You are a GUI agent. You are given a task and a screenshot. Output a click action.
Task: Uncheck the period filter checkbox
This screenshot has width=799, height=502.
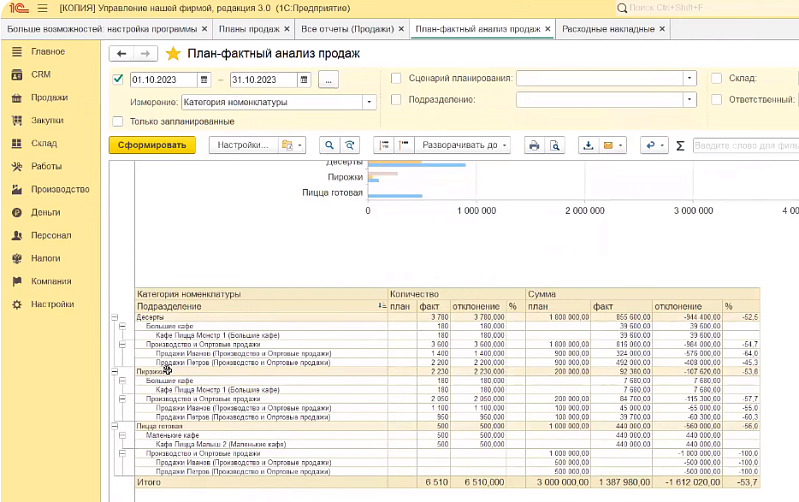[x=118, y=78]
